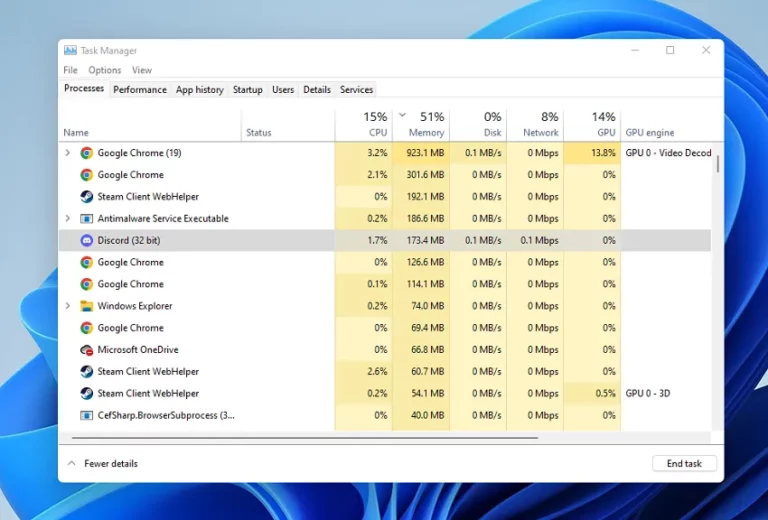The width and height of the screenshot is (768, 520).
Task: Sort by the Name column header
Action: pyautogui.click(x=150, y=125)
